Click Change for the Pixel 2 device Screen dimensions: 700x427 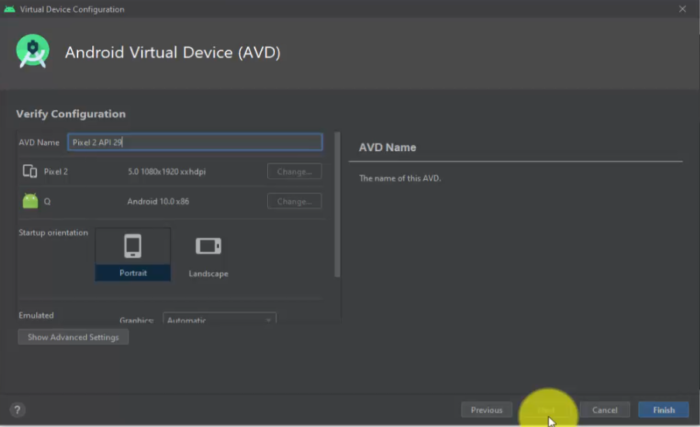click(294, 172)
